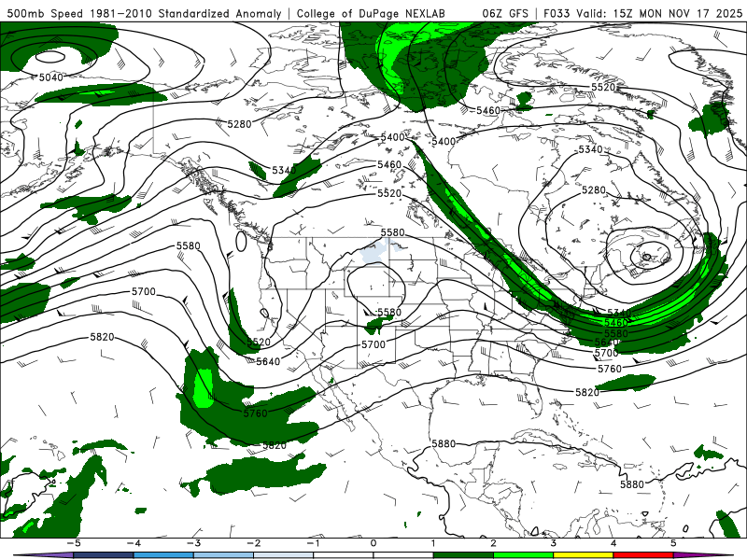The width and height of the screenshot is (747, 560).
Task: Click the 2 legend label
Action: tap(493, 543)
